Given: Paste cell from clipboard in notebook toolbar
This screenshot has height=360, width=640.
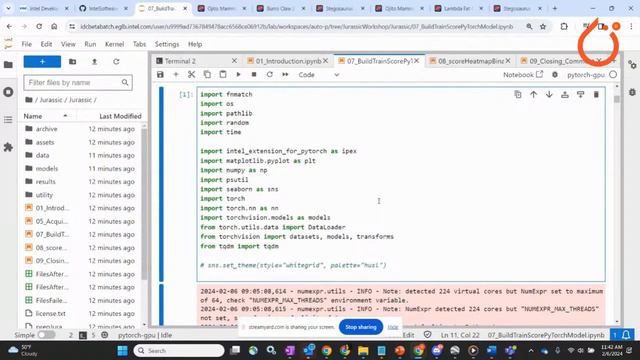Looking at the screenshot, I should pos(223,75).
